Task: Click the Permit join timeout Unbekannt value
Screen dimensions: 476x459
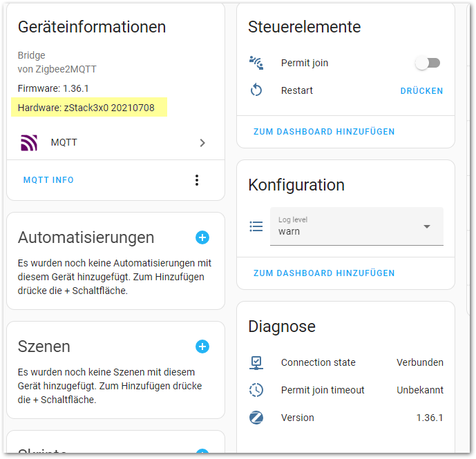Action: (419, 390)
